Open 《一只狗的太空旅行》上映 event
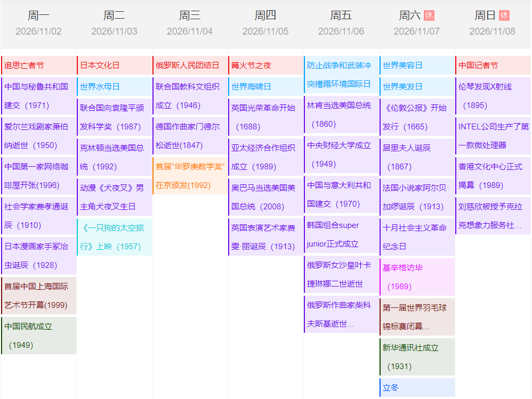The image size is (532, 399). point(115,237)
